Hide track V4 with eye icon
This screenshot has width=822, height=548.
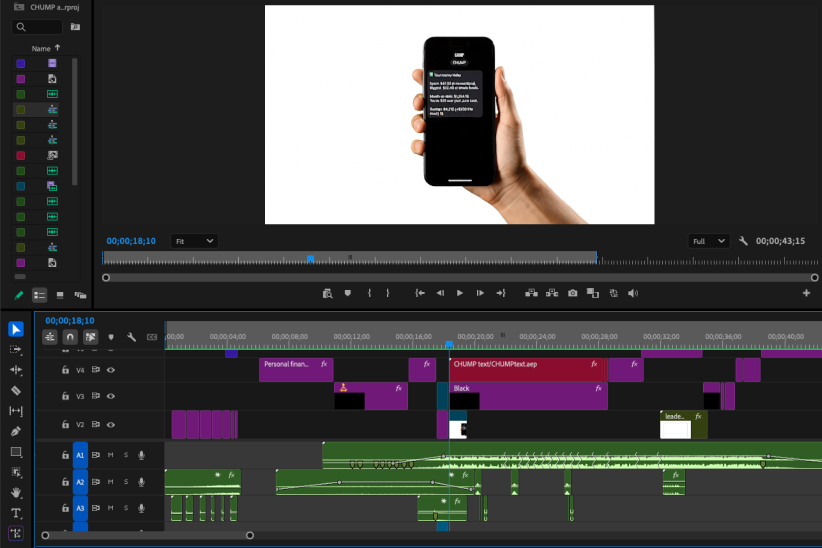[111, 370]
